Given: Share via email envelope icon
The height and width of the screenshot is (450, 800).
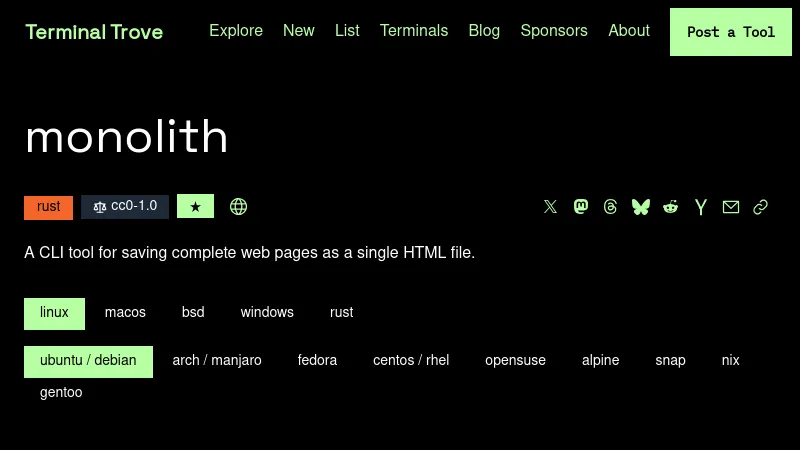Looking at the screenshot, I should (731, 207).
